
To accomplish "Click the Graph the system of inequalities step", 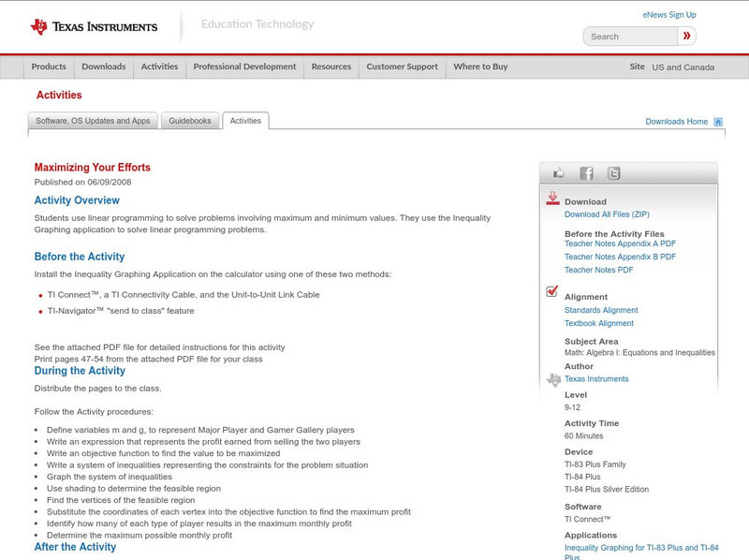I will (110, 477).
